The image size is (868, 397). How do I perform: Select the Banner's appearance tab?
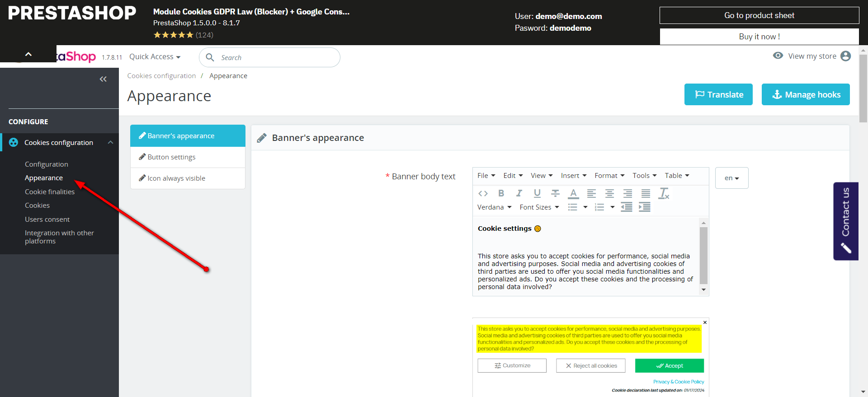click(x=188, y=135)
